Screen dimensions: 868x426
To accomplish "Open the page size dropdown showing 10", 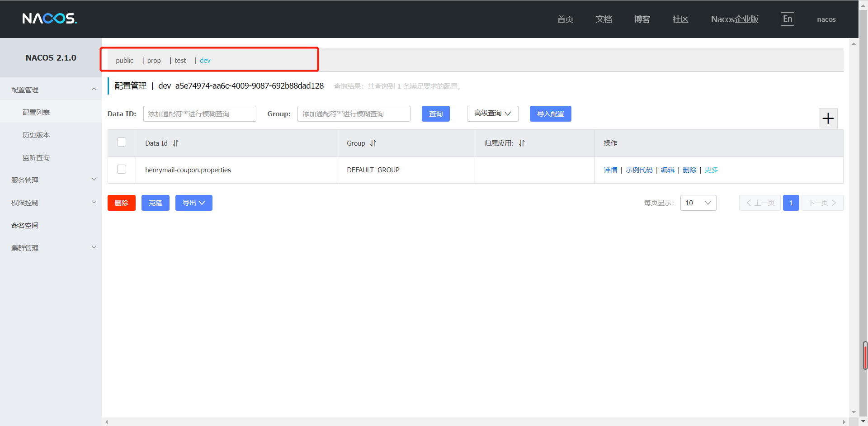I will [x=698, y=203].
